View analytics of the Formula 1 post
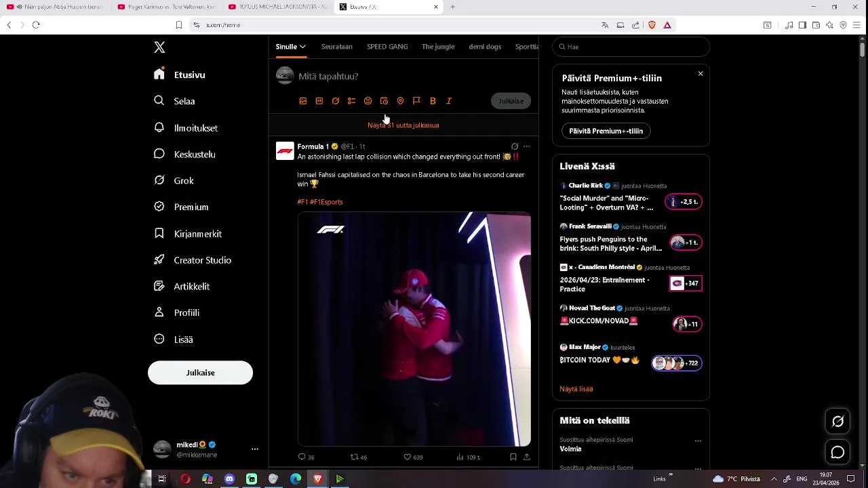Screen dimensions: 868x488 [468, 457]
